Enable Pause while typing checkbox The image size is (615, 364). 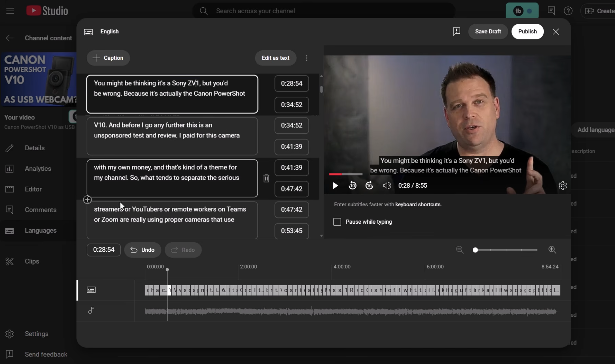pyautogui.click(x=337, y=222)
